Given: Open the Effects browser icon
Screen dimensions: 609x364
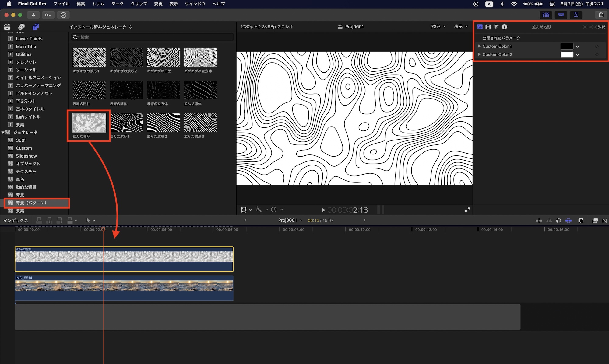Looking at the screenshot, I should click(595, 220).
